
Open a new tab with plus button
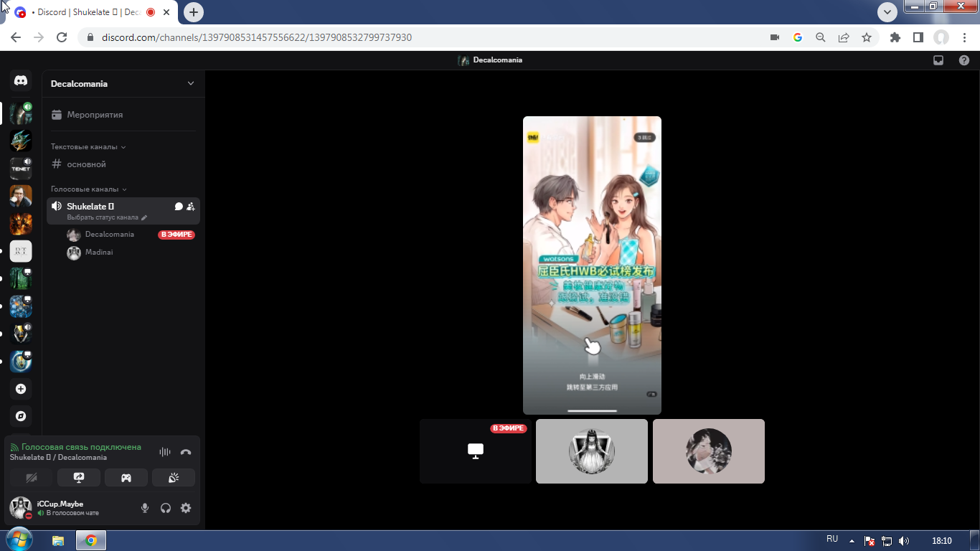[x=194, y=12]
